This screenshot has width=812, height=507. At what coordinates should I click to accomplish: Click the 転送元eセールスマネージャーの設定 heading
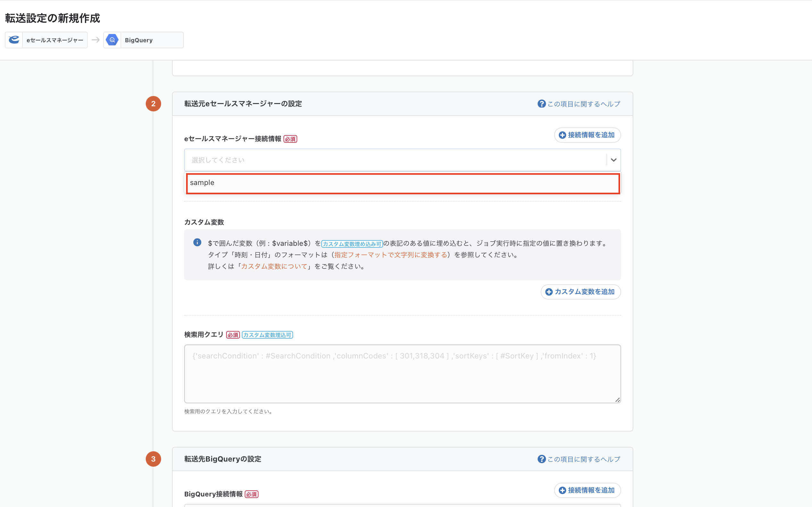tap(243, 104)
